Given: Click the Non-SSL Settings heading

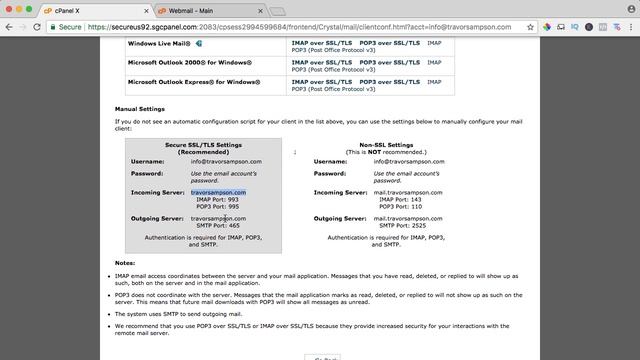Looking at the screenshot, I should 386,145.
